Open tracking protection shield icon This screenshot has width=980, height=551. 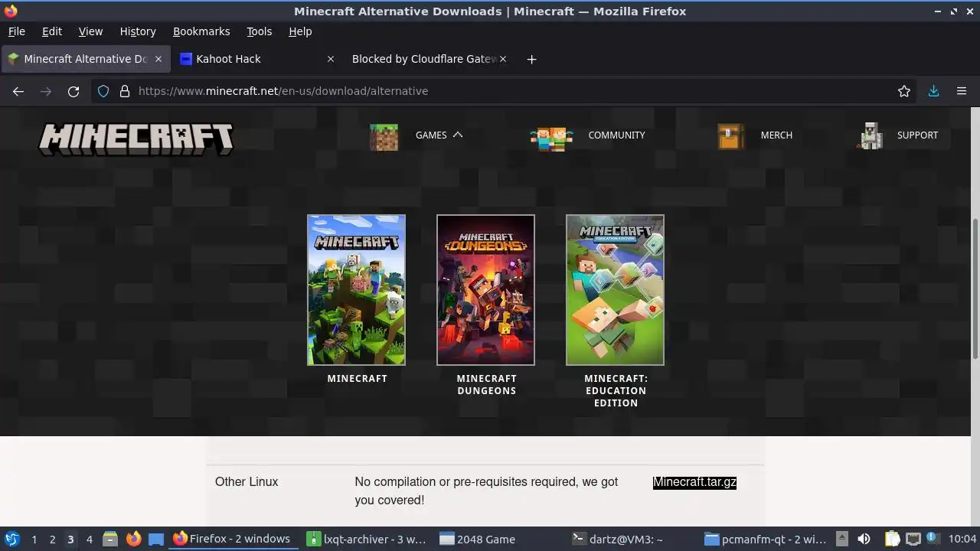(x=103, y=91)
